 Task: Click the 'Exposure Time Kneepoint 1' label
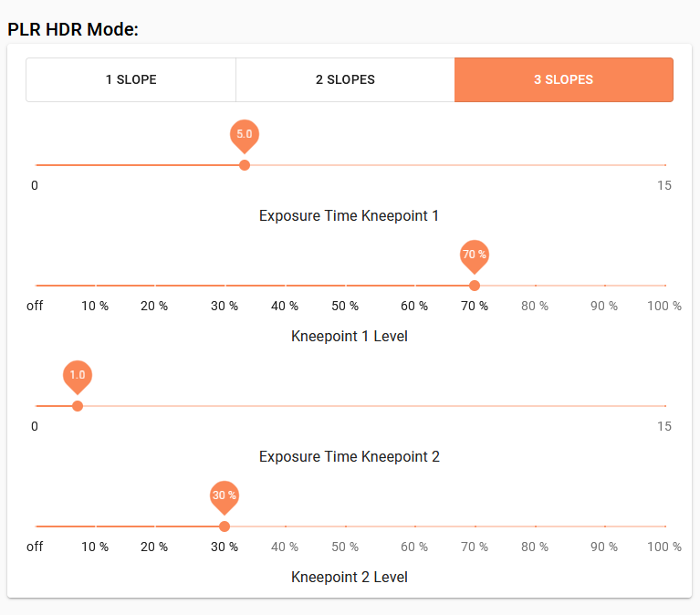pos(350,216)
